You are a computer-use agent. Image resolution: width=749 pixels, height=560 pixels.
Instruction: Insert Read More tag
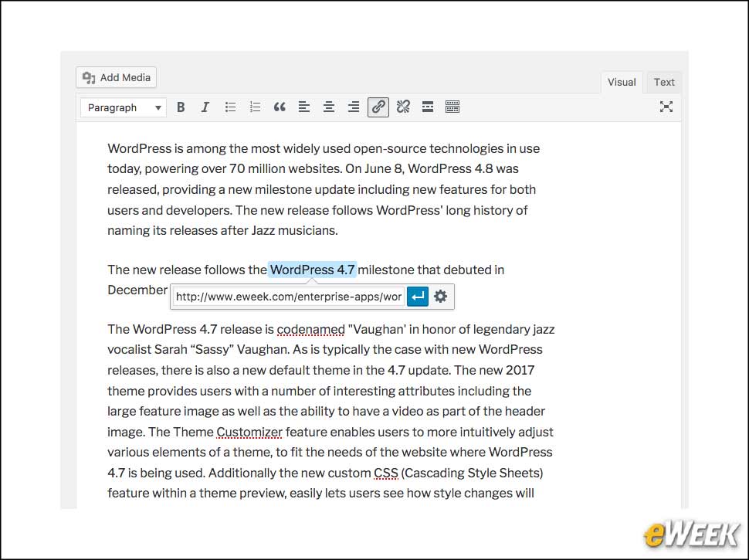[428, 107]
